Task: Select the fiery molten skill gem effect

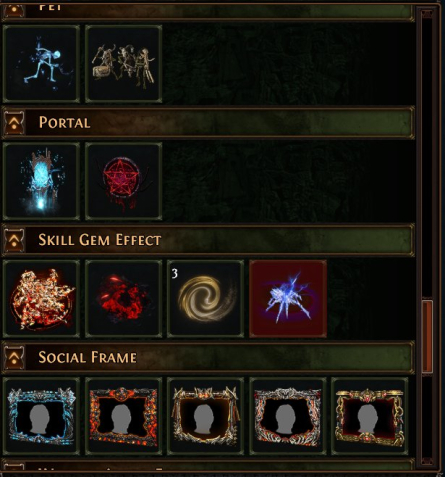Action: tap(41, 299)
